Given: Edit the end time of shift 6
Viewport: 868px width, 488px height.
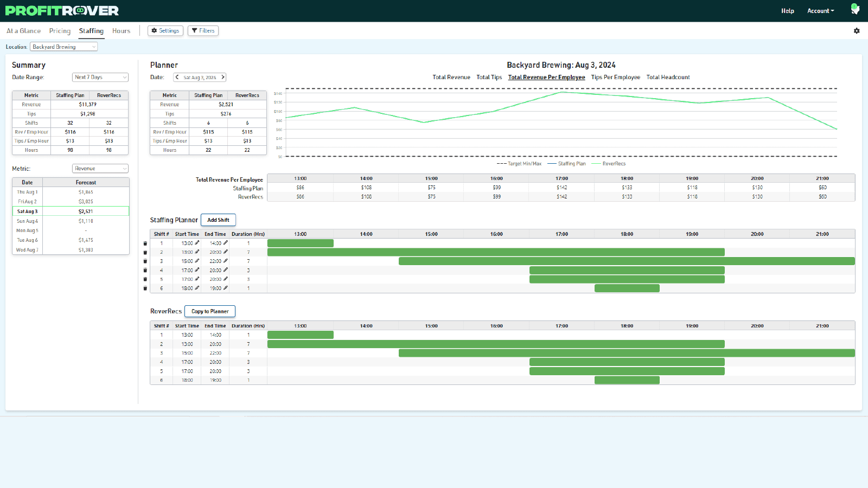Looking at the screenshot, I should [x=226, y=288].
